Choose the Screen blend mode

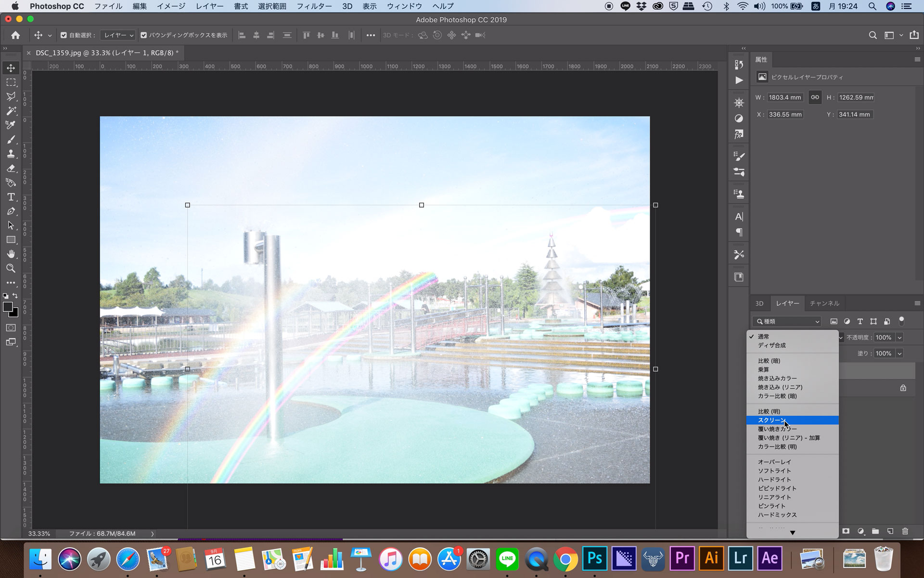(x=792, y=420)
